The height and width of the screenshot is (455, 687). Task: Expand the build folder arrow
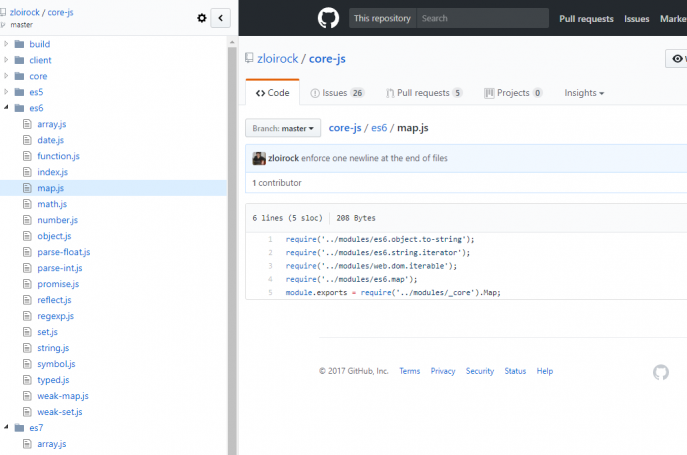tap(6, 44)
